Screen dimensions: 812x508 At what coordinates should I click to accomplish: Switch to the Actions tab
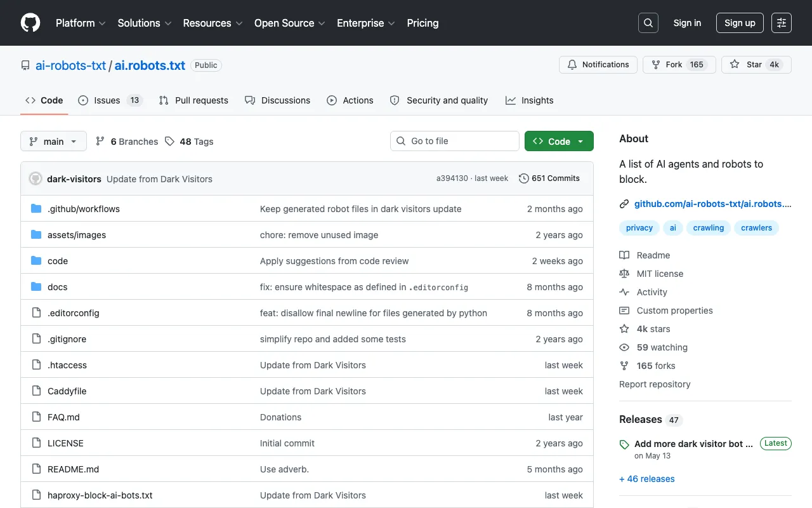pyautogui.click(x=350, y=100)
